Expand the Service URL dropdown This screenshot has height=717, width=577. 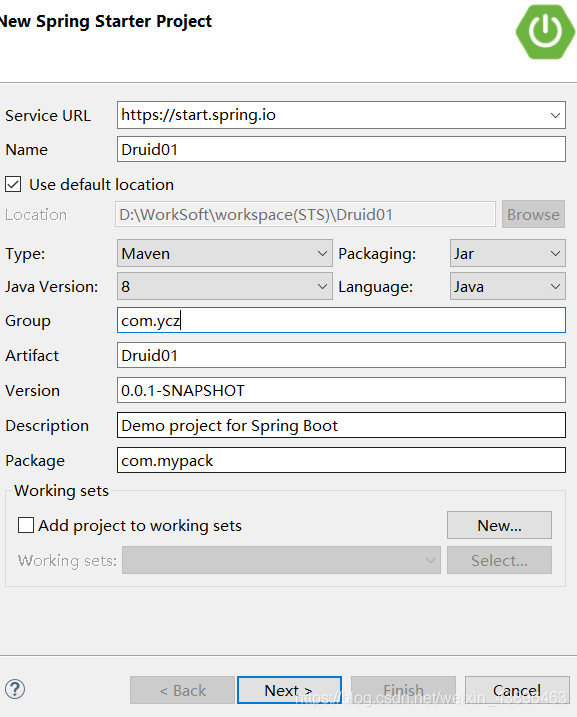click(555, 115)
